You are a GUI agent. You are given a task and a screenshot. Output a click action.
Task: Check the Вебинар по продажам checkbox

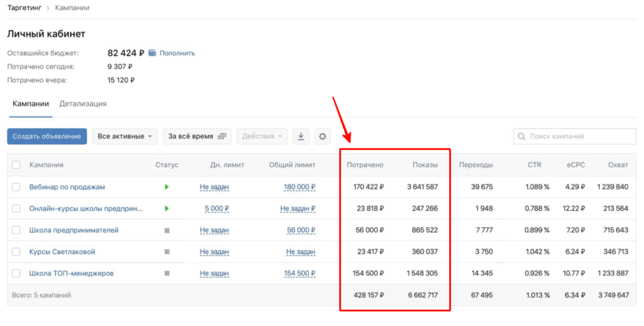[x=16, y=187]
